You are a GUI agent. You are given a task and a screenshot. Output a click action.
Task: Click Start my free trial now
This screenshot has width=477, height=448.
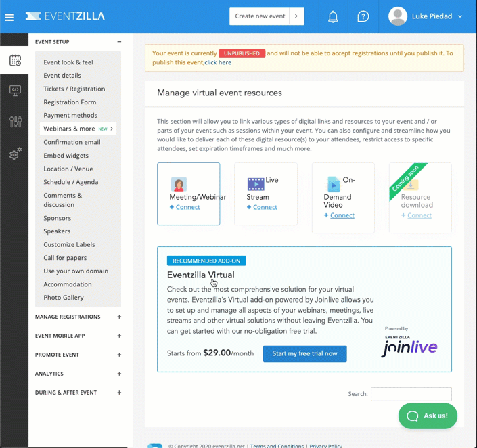click(305, 354)
